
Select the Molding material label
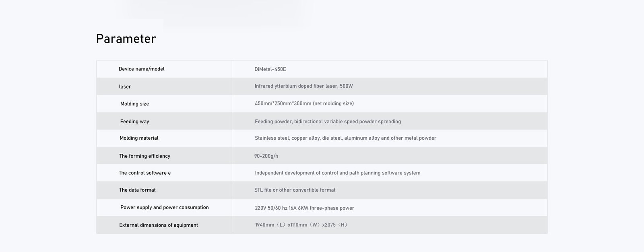[139, 138]
